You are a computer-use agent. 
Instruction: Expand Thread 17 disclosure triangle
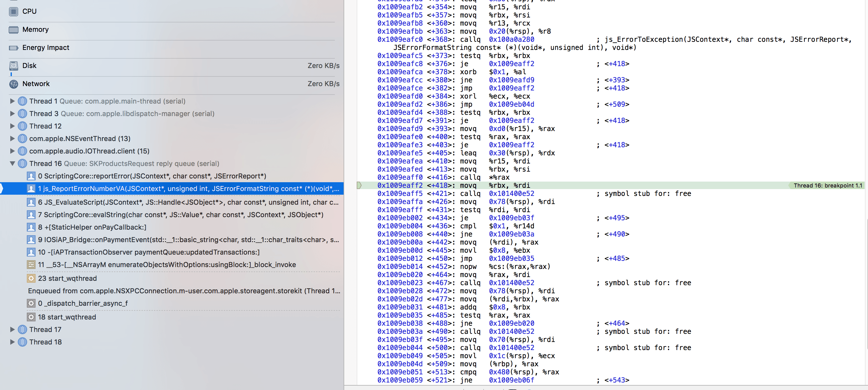point(12,329)
